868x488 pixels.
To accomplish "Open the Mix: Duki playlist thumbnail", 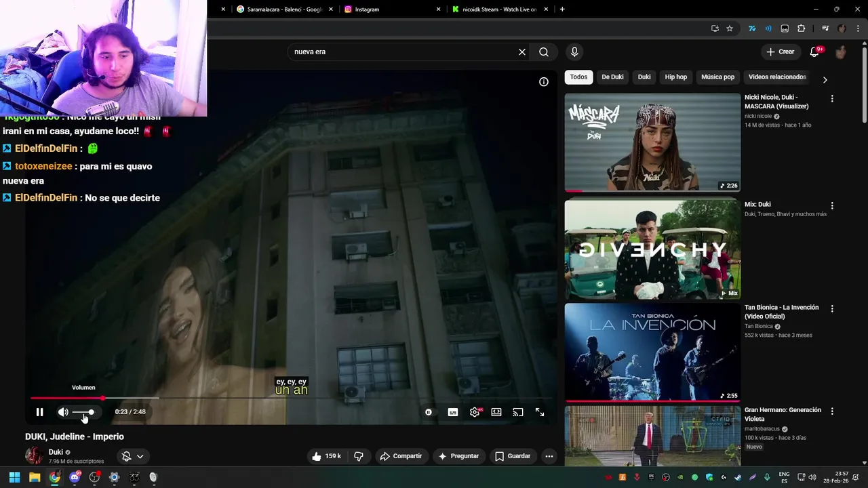I will point(652,249).
